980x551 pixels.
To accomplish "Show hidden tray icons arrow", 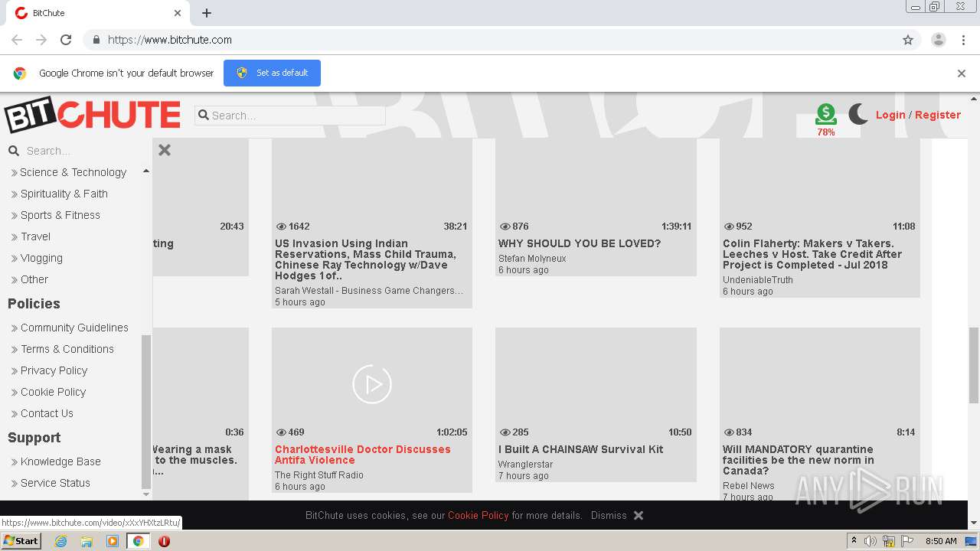I will point(854,541).
